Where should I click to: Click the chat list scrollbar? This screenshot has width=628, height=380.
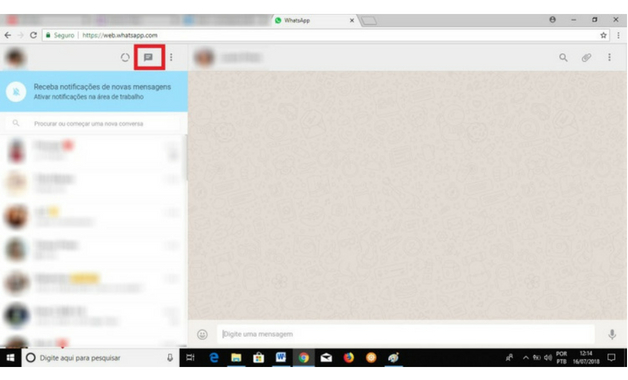click(185, 158)
